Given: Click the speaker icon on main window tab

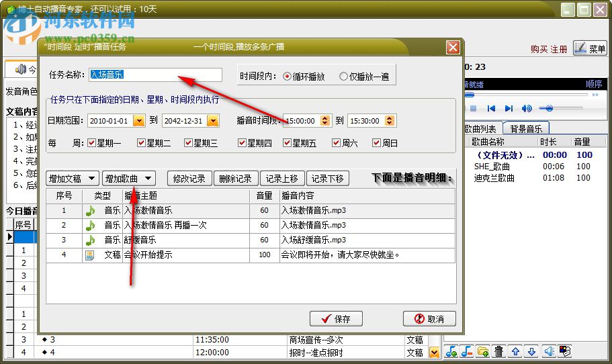Looking at the screenshot, I should click(x=20, y=69).
